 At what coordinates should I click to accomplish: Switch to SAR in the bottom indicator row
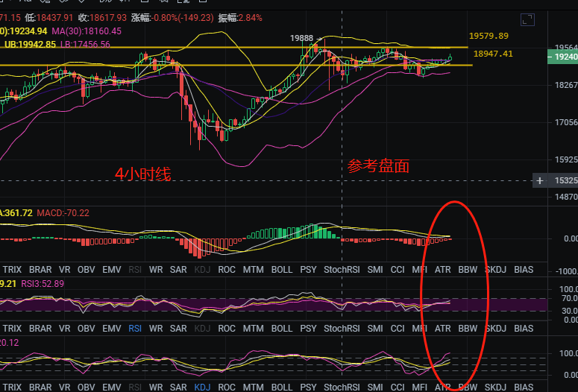tap(178, 388)
